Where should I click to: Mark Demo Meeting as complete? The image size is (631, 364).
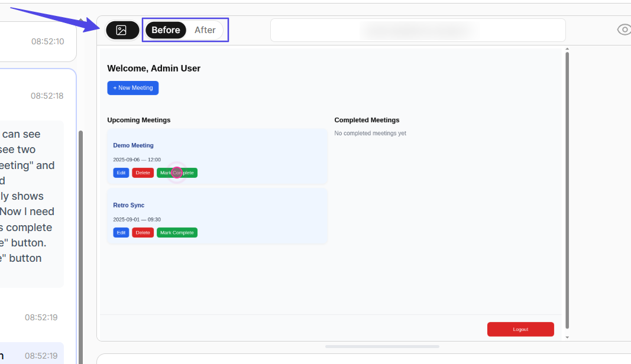tap(177, 173)
